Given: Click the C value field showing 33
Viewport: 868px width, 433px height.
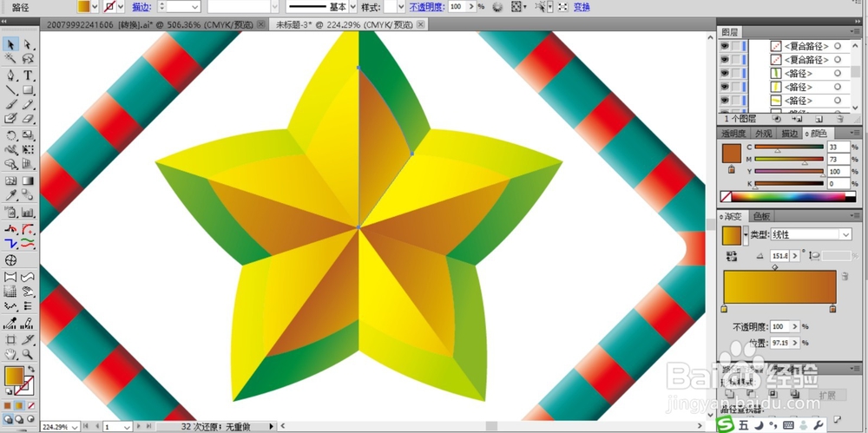Looking at the screenshot, I should coord(838,147).
